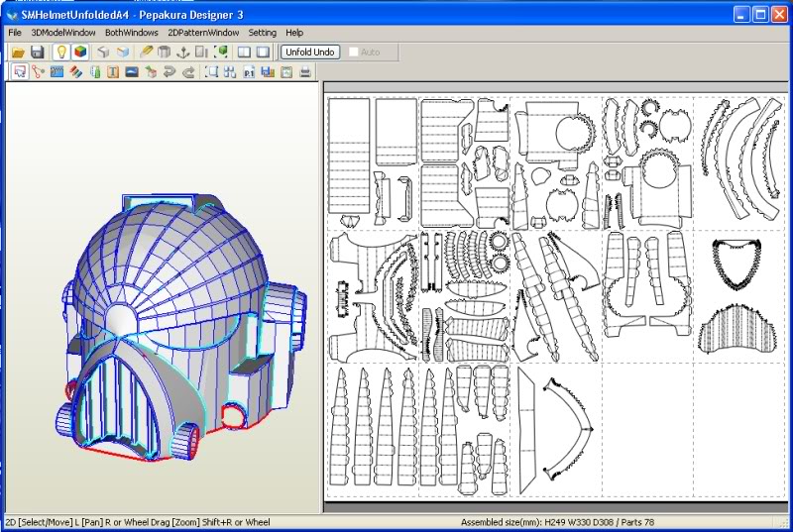This screenshot has width=793, height=532.
Task: Click the page number 'P.1' icon
Action: click(249, 71)
